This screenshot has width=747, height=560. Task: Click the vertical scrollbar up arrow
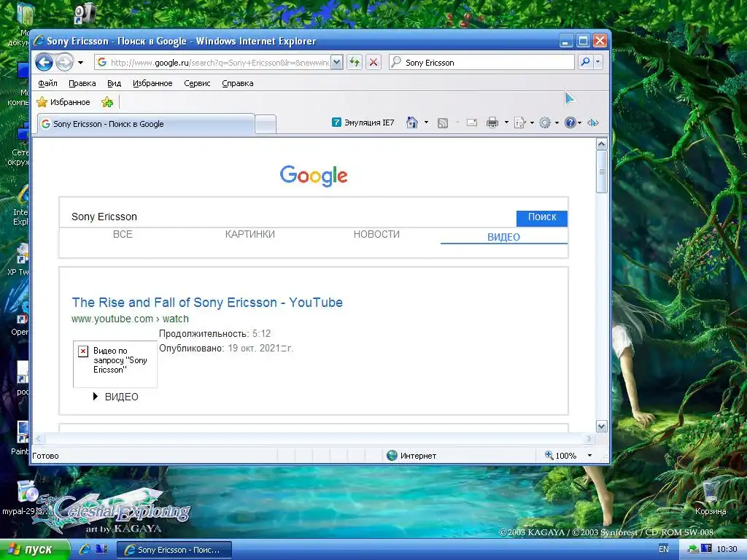602,144
